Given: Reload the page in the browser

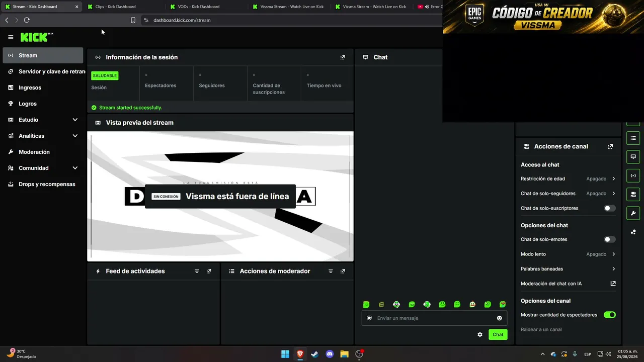Looking at the screenshot, I should point(27,20).
